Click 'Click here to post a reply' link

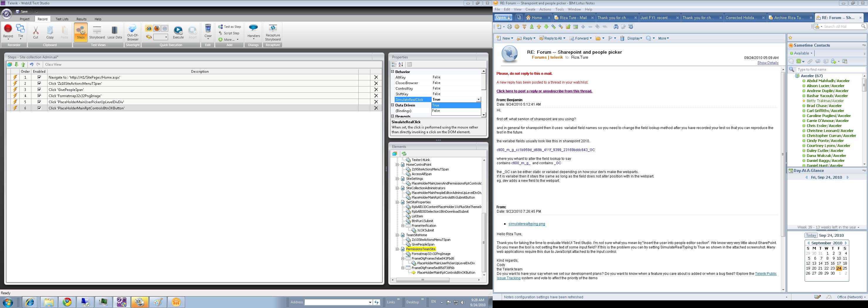pos(544,91)
